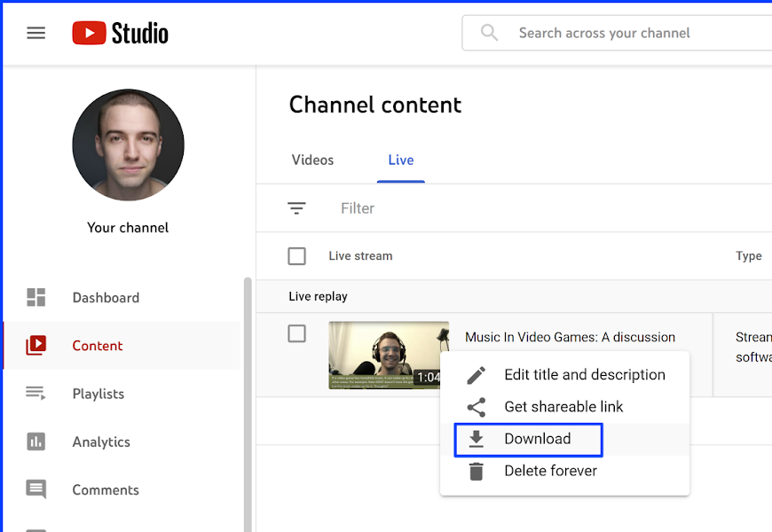Select the Live tab

pyautogui.click(x=401, y=160)
